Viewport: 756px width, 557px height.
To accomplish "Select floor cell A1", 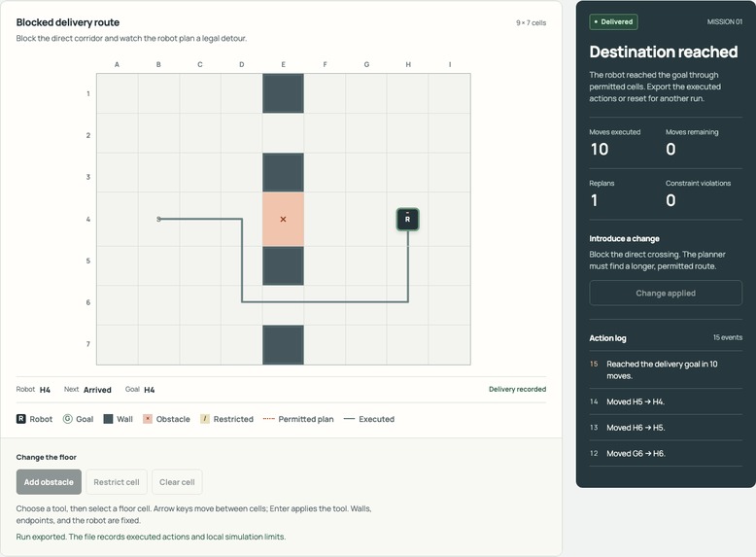I will click(x=118, y=93).
